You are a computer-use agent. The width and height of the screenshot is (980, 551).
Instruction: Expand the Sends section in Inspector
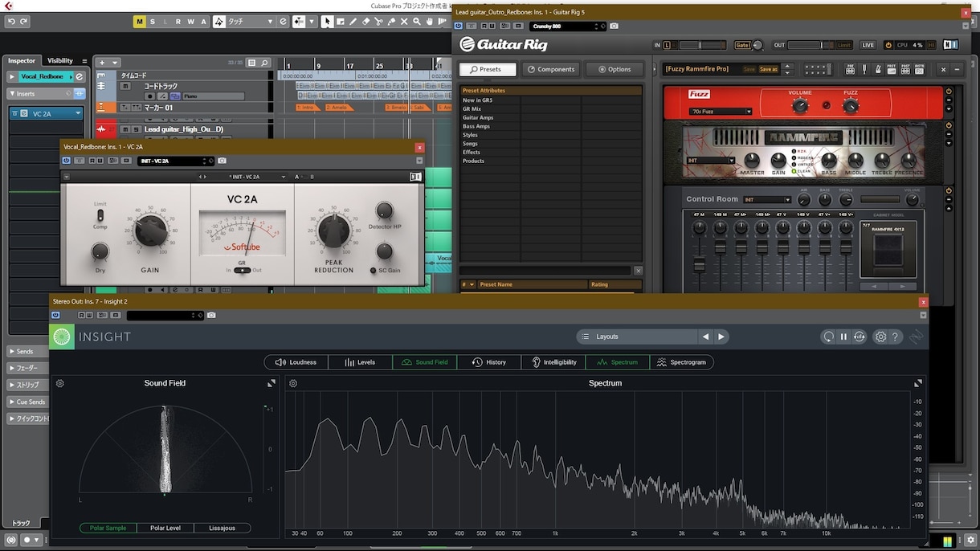click(12, 351)
